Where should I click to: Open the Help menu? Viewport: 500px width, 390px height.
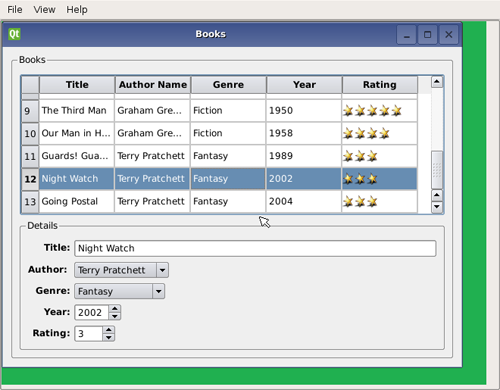pos(77,10)
